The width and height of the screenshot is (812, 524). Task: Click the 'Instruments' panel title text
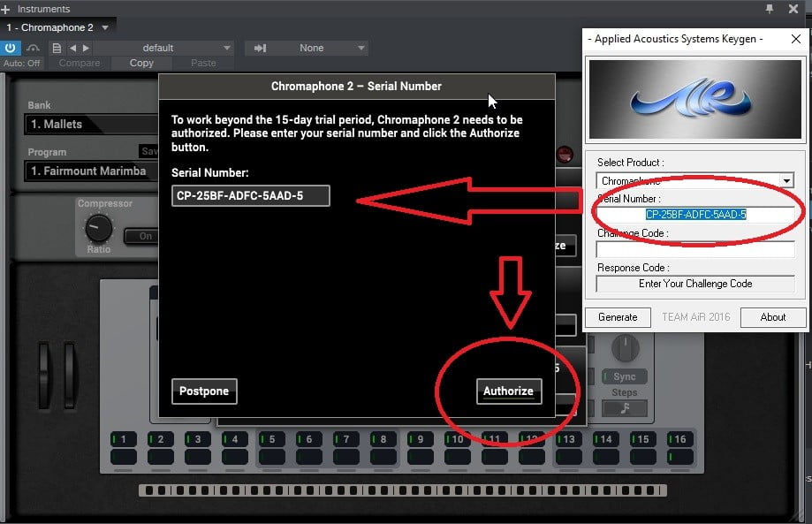click(43, 9)
